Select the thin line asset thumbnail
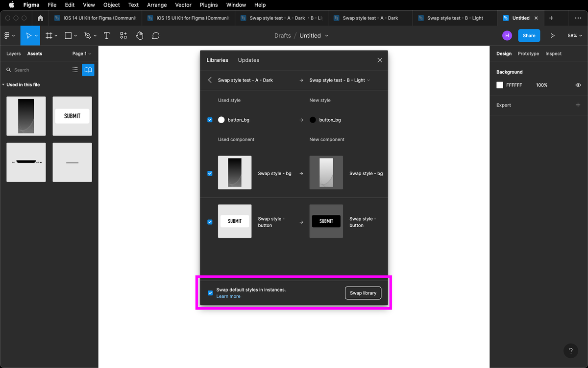The height and width of the screenshot is (368, 588). tap(72, 162)
